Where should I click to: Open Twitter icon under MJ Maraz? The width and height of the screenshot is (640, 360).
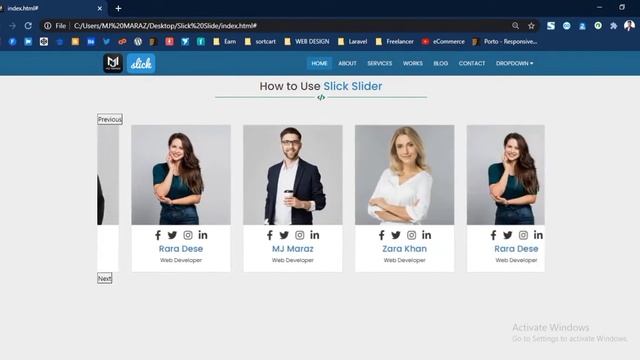[284, 235]
